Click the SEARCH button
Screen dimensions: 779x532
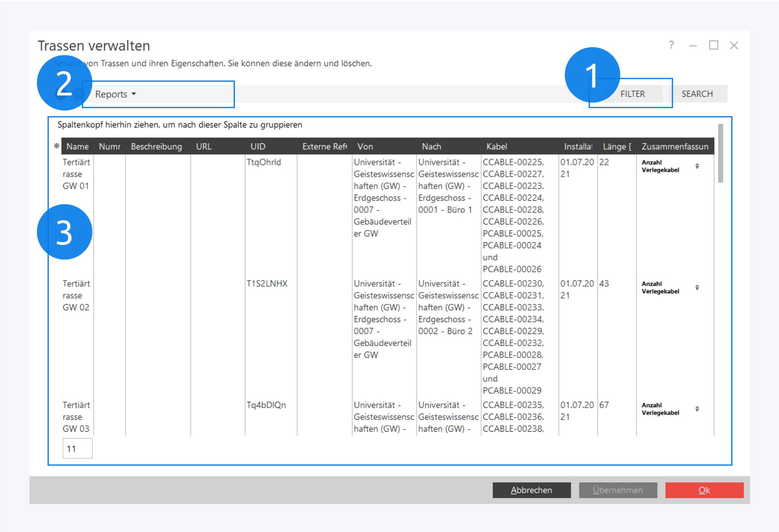tap(697, 94)
